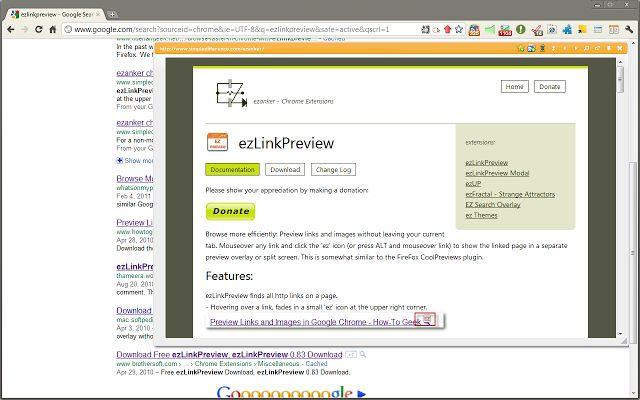Open Cached version of brothersoft result

316,364
